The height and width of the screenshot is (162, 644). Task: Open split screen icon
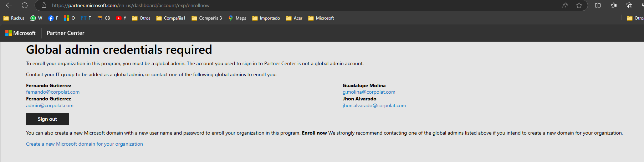point(598,5)
